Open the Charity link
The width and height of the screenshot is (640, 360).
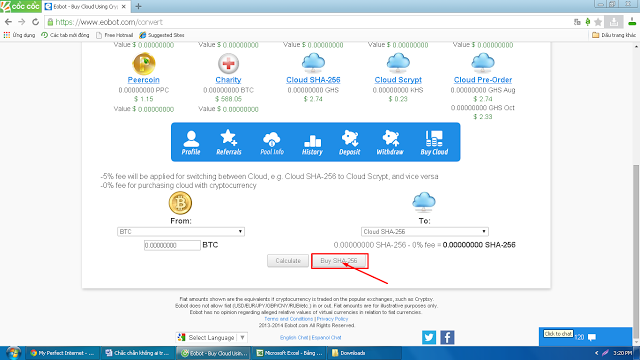click(x=228, y=80)
